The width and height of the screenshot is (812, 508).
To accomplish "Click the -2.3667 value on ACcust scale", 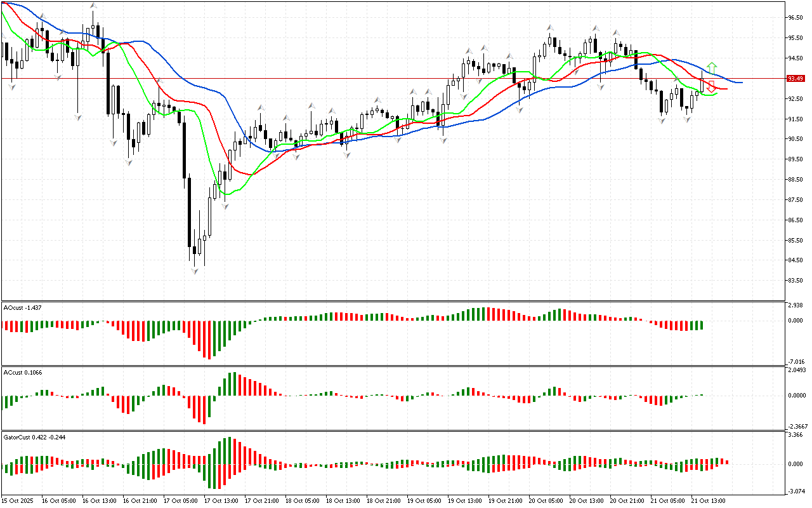I will [797, 426].
